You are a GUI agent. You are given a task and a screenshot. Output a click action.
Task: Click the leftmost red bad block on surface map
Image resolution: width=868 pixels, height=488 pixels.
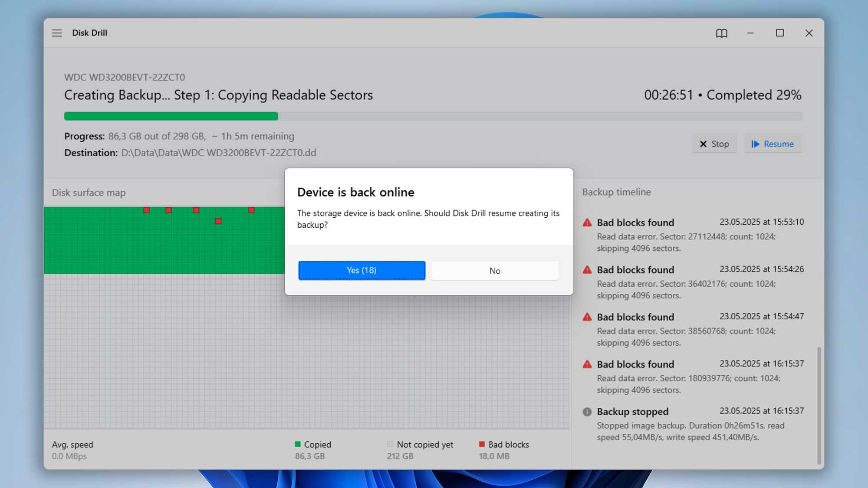click(x=147, y=210)
